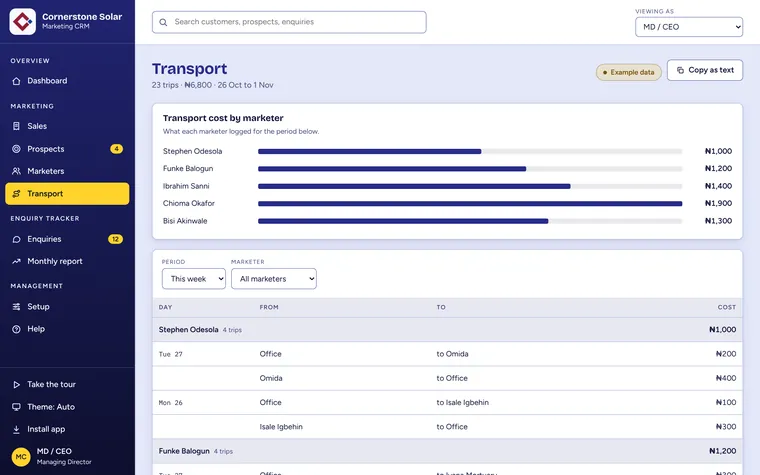Open Prospects section
Viewport: 760px width, 475px height.
pyautogui.click(x=67, y=149)
